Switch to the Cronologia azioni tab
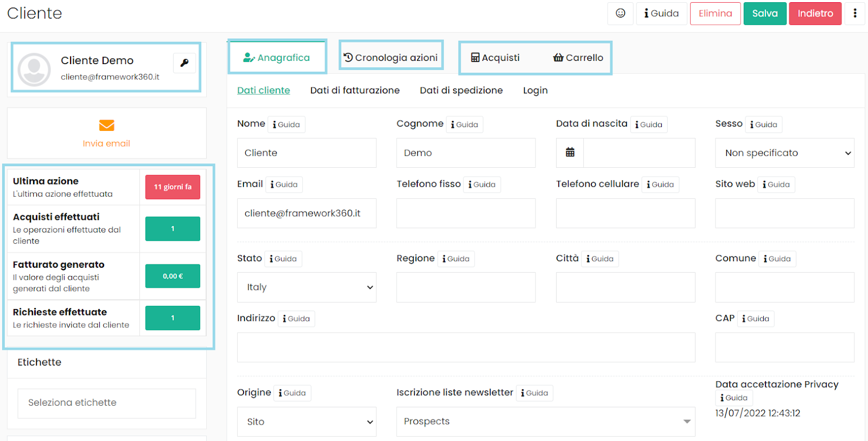Image resolution: width=868 pixels, height=441 pixels. pyautogui.click(x=391, y=58)
